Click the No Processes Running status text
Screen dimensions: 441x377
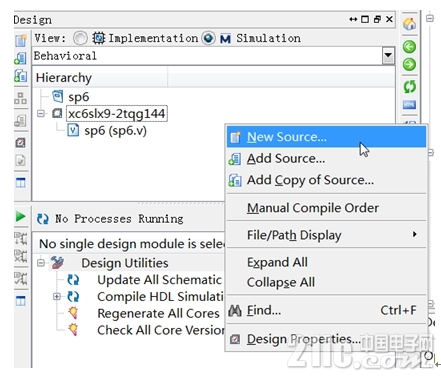tap(119, 219)
